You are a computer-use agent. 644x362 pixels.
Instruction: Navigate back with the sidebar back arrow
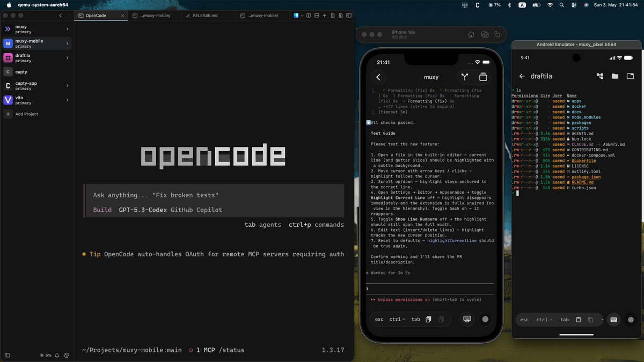60,16
